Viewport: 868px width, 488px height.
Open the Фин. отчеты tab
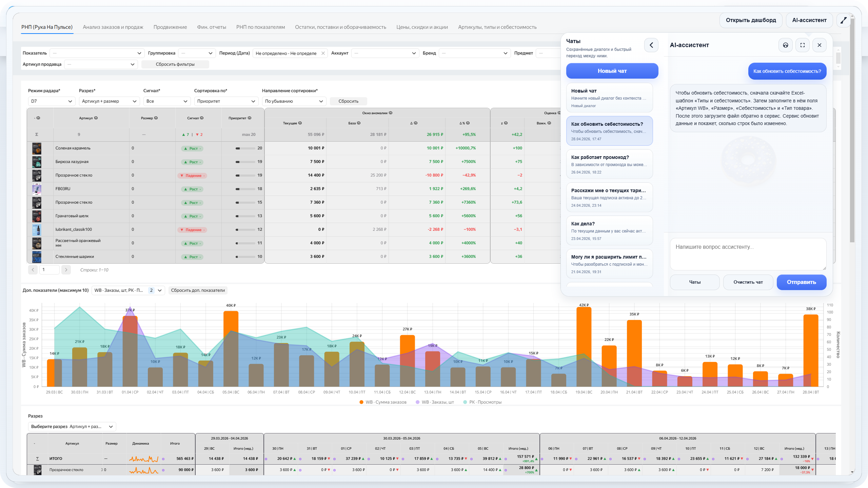(211, 27)
